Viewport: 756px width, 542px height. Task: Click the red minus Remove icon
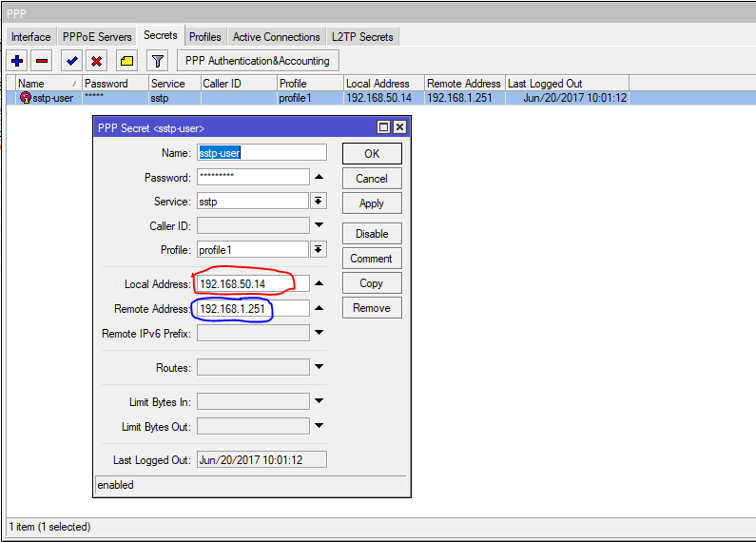click(41, 61)
